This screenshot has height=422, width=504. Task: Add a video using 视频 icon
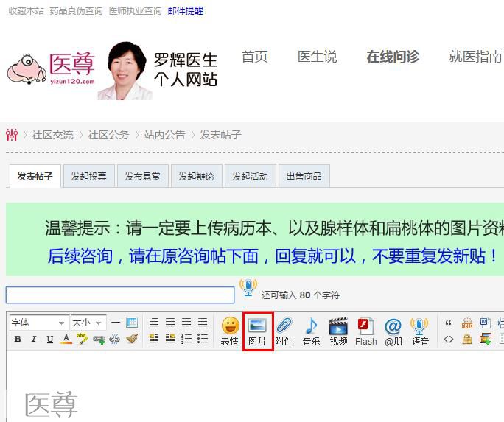coord(338,331)
